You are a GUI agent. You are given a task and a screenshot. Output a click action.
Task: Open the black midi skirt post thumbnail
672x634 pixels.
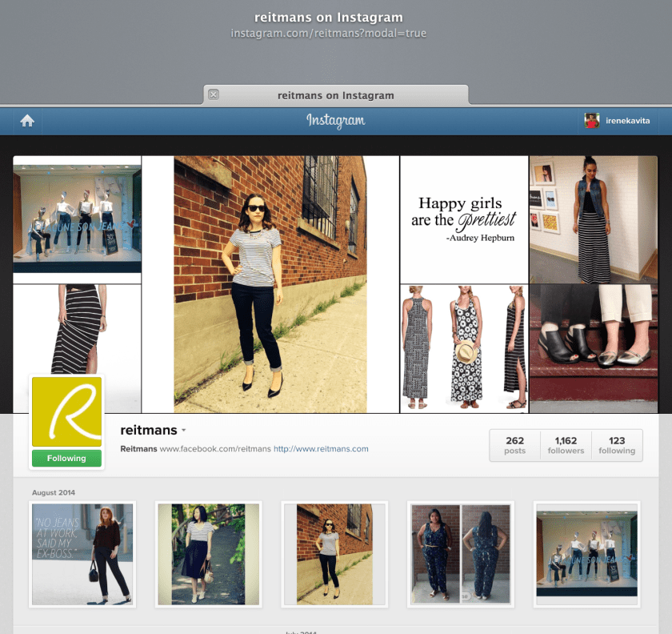tap(209, 553)
